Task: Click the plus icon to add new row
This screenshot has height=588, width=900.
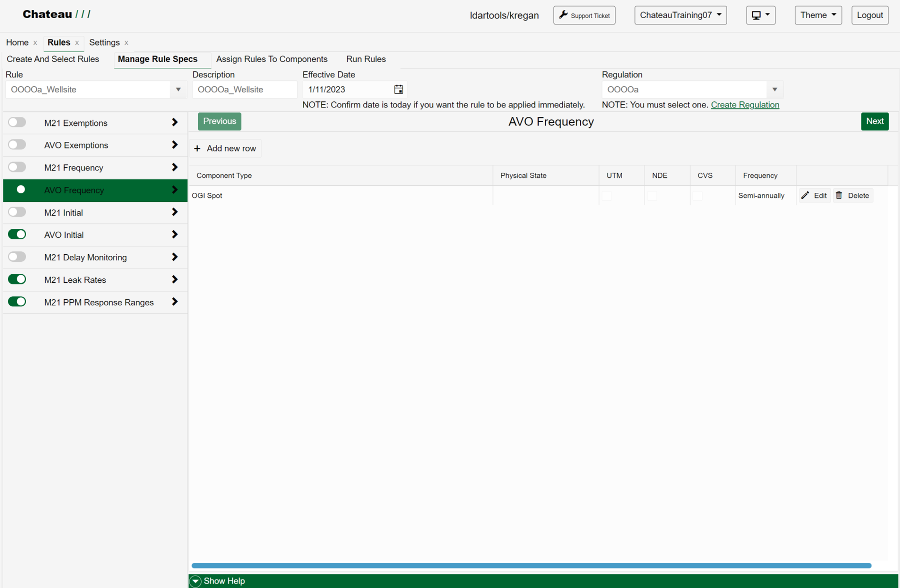Action: pyautogui.click(x=197, y=148)
